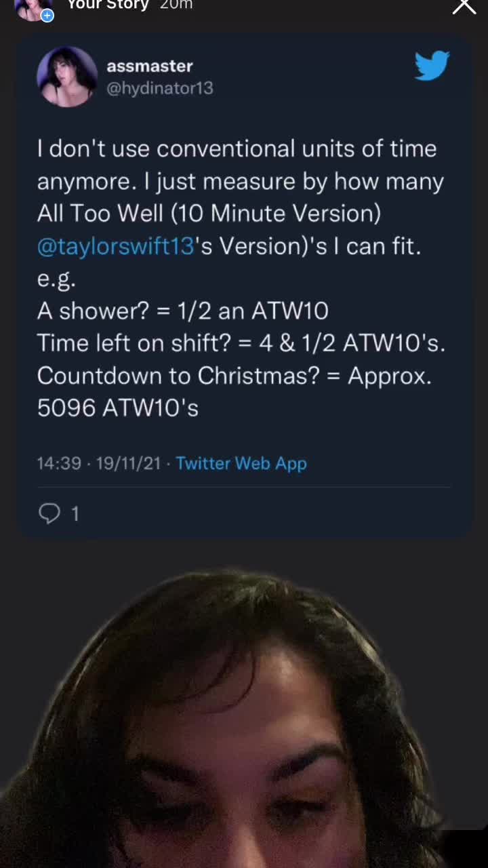
Task: Tap the blue plus badge on the profile picture
Action: point(47,16)
